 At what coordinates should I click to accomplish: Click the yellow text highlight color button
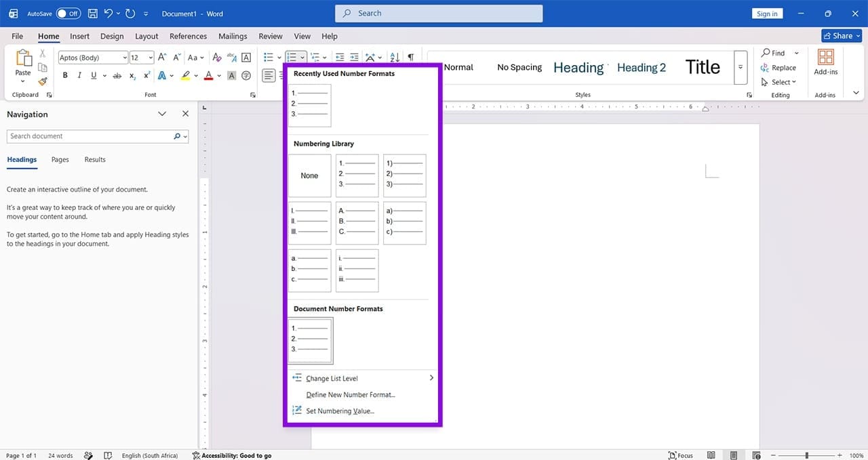point(185,76)
